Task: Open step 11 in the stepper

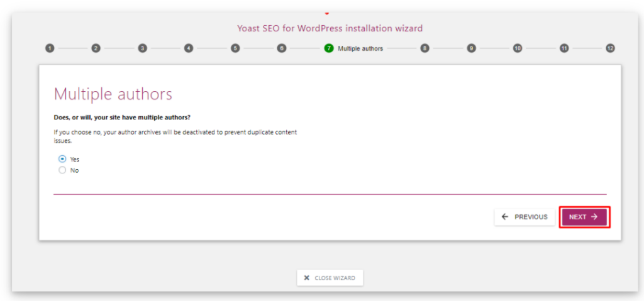Action: pyautogui.click(x=564, y=48)
